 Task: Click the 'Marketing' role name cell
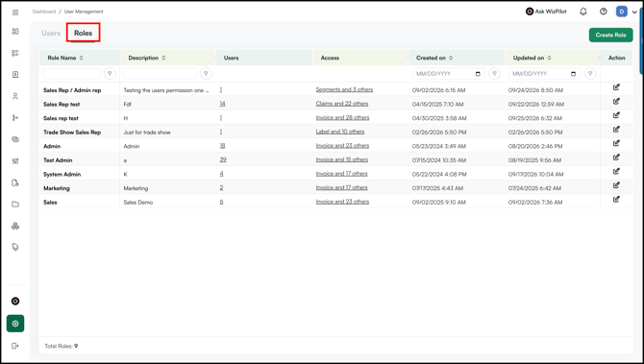(x=57, y=188)
